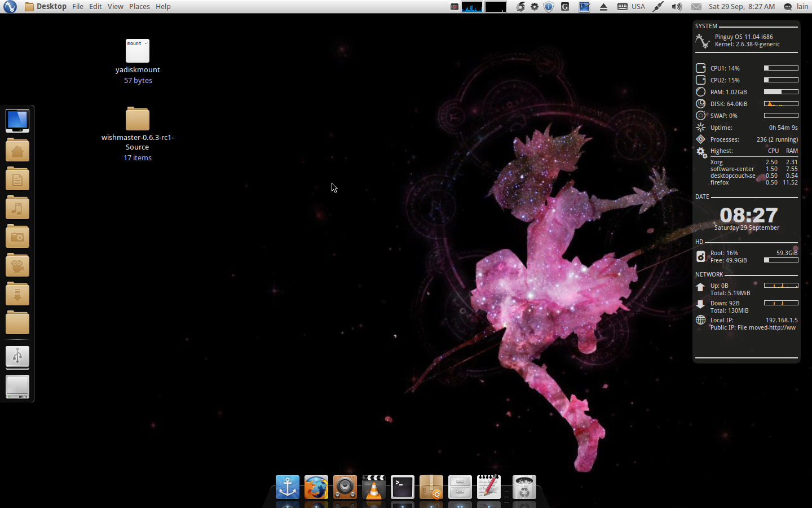Open the speaker music player dock icon
The height and width of the screenshot is (508, 812).
[x=345, y=487]
